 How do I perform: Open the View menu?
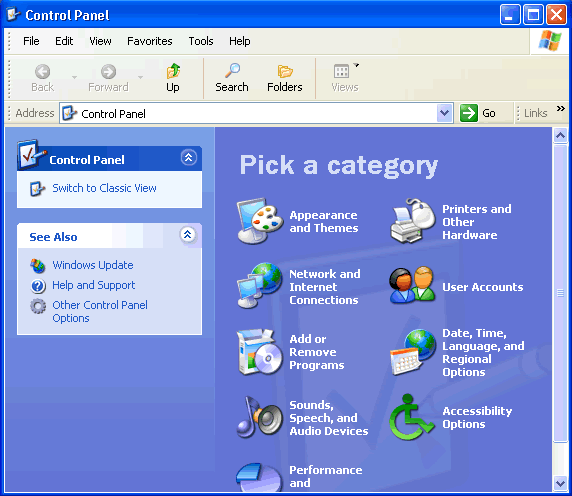[x=100, y=41]
